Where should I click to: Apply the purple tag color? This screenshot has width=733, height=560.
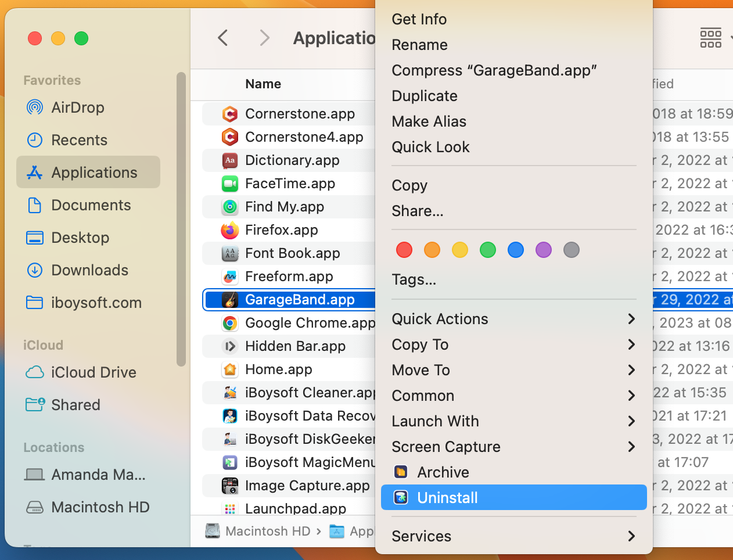544,250
